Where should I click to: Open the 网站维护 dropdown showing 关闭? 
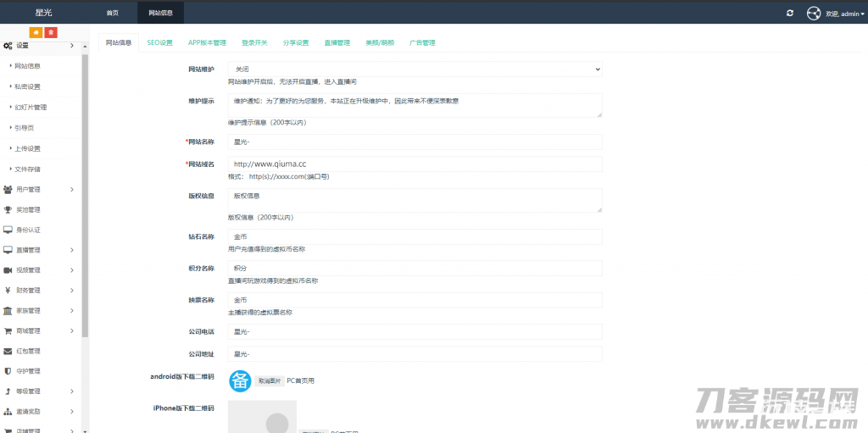415,69
